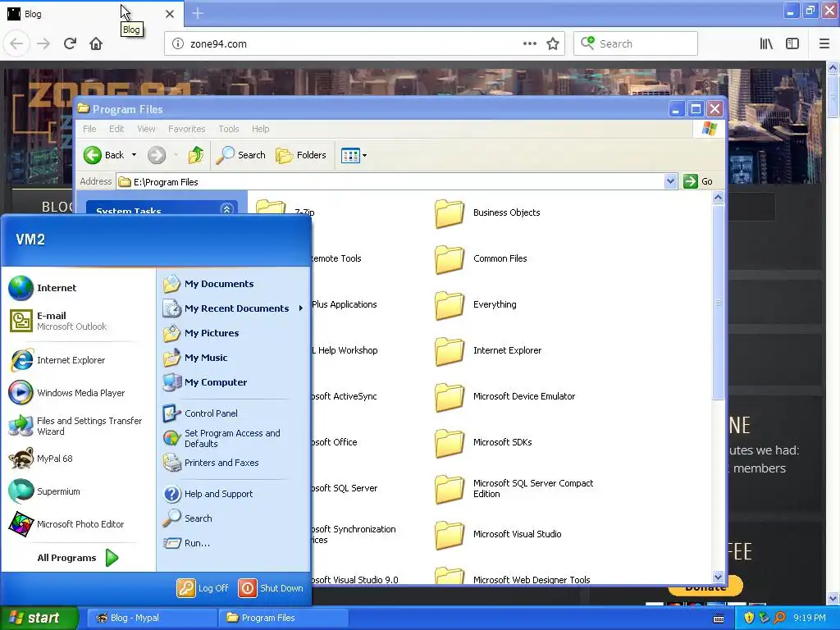Expand All Programs list
Viewport: 840px width, 630px height.
coord(78,558)
